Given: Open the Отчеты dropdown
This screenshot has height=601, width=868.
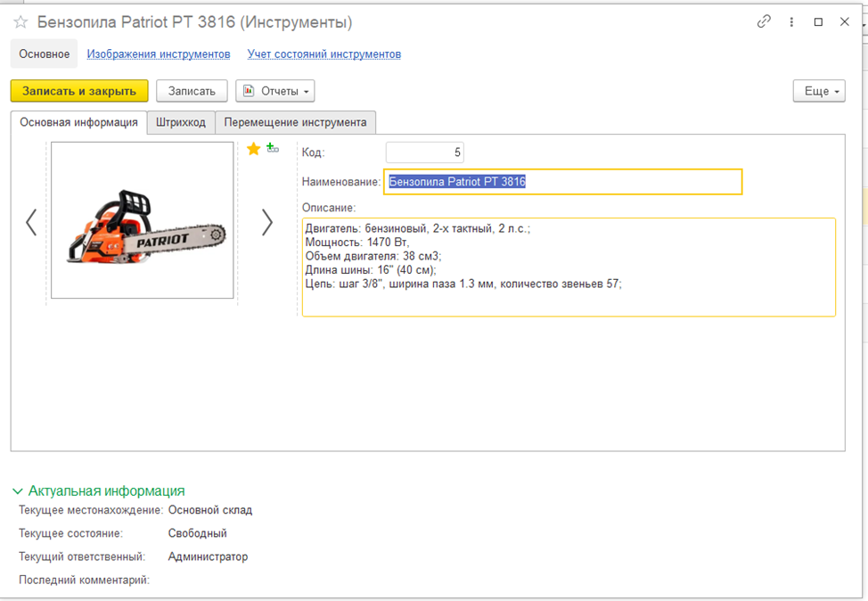Looking at the screenshot, I should pyautogui.click(x=275, y=91).
